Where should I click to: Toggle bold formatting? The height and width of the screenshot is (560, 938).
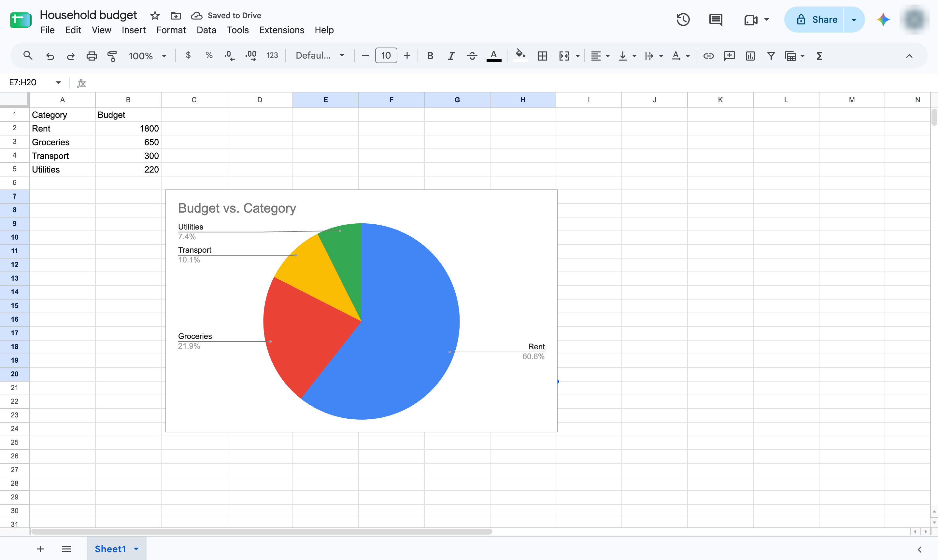pos(430,56)
